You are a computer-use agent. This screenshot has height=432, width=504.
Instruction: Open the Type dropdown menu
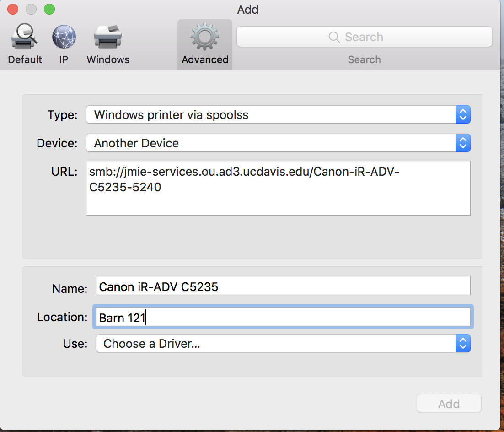[x=278, y=114]
